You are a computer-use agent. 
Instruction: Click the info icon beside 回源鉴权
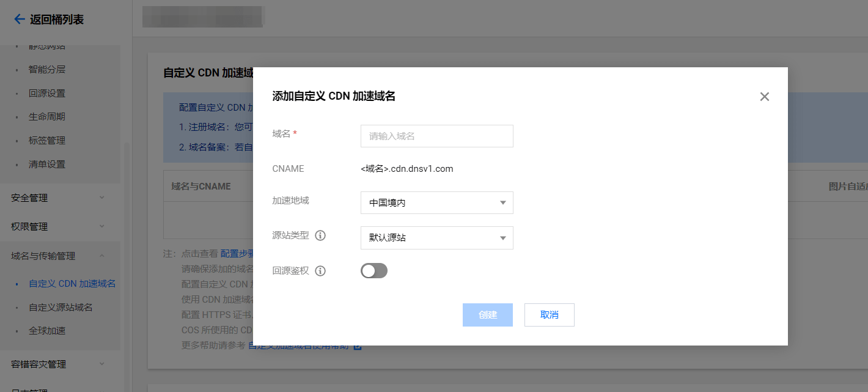tap(320, 270)
